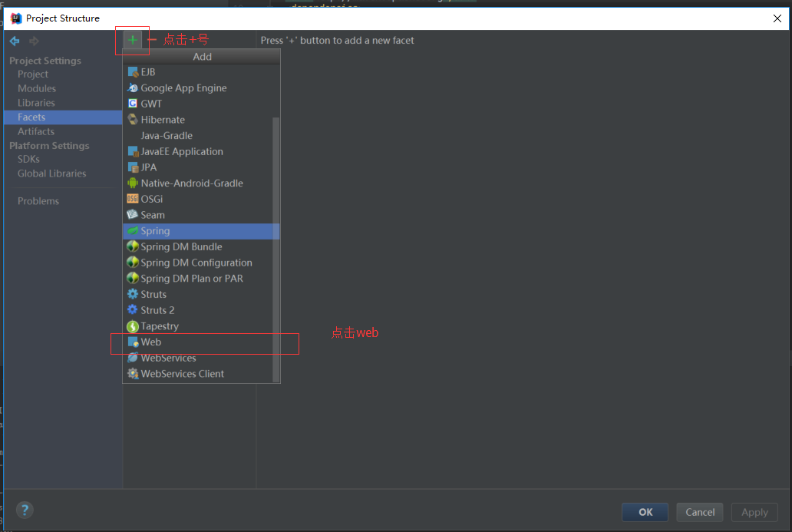Click the Native-Android-Gradle android icon

tap(133, 183)
